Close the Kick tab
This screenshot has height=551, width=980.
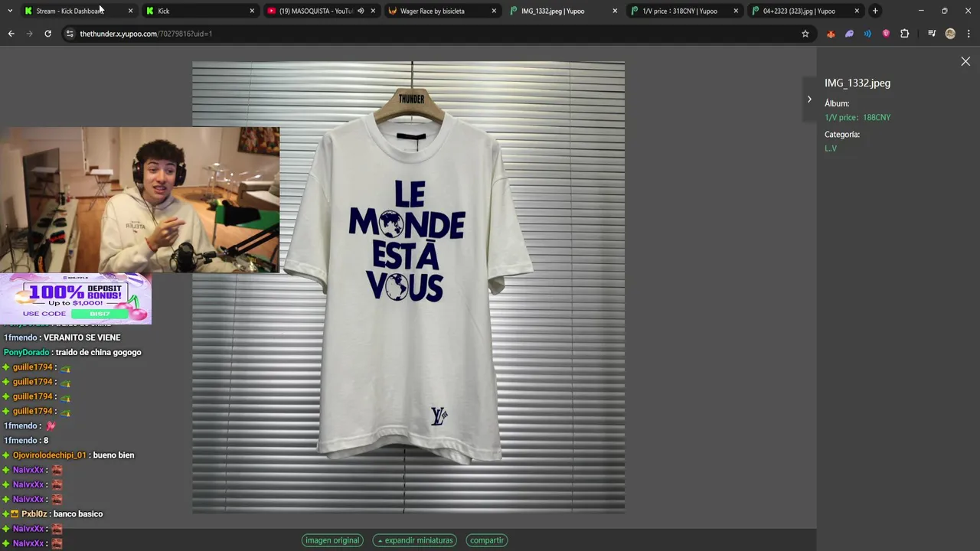click(252, 11)
